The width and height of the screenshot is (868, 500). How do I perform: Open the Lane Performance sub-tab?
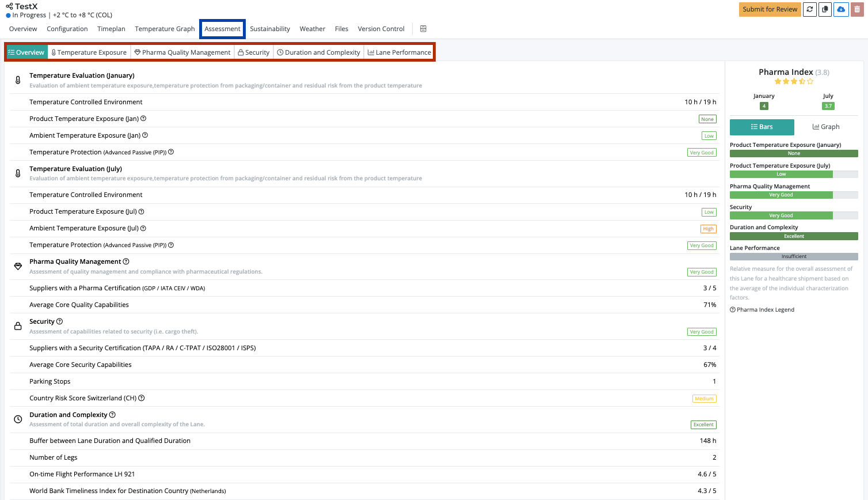(399, 52)
